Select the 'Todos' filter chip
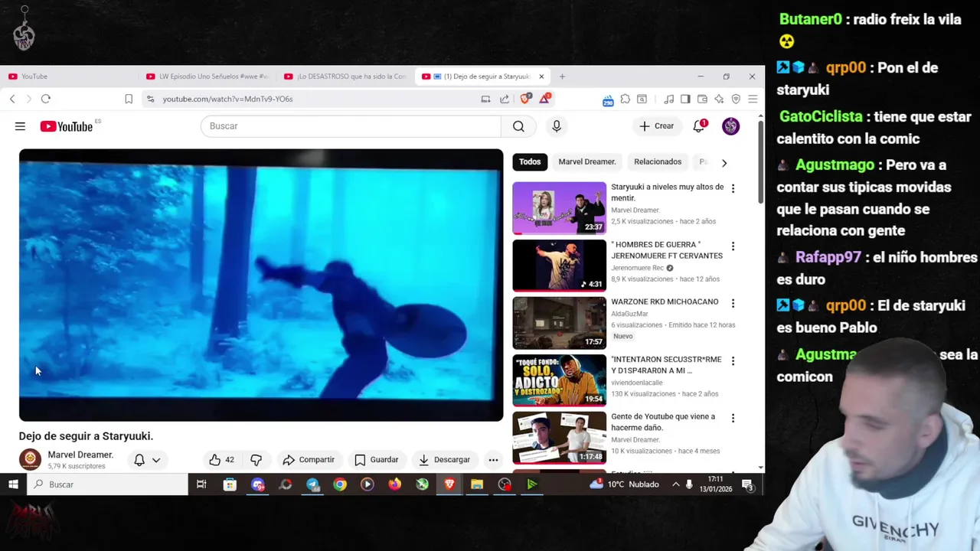Viewport: 980px width, 551px height. [x=530, y=161]
